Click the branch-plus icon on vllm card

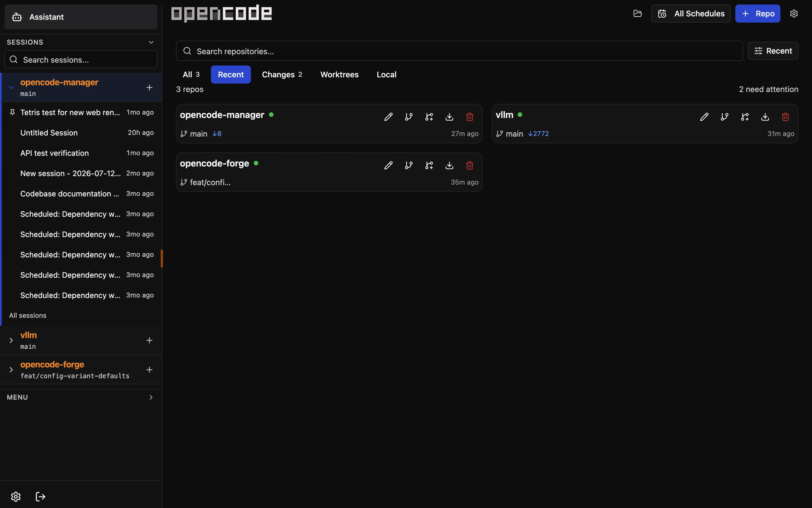point(745,117)
